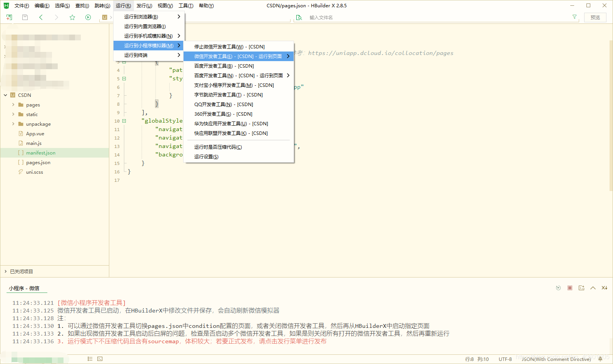This screenshot has width=613, height=364.
Task: Click the green filter funnel icon
Action: coord(575,17)
